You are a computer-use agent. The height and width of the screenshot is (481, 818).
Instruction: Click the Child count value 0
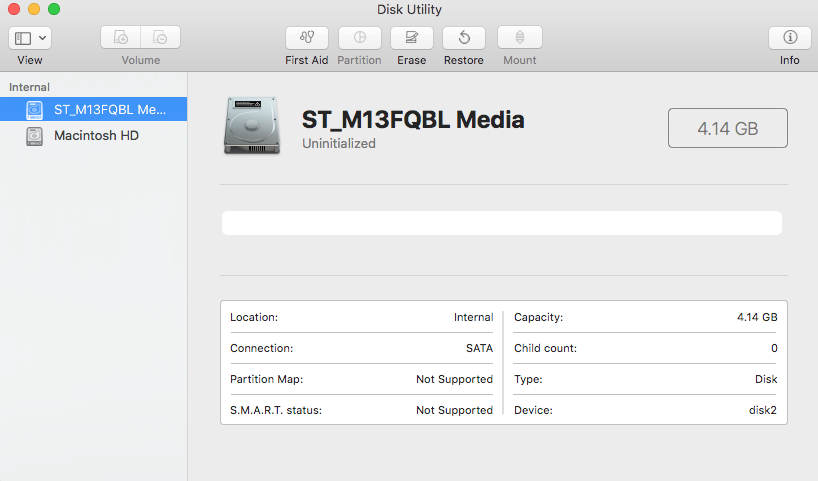point(774,348)
